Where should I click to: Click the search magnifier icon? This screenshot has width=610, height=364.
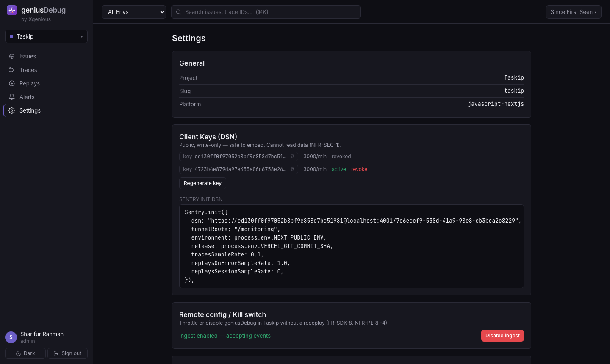click(179, 12)
